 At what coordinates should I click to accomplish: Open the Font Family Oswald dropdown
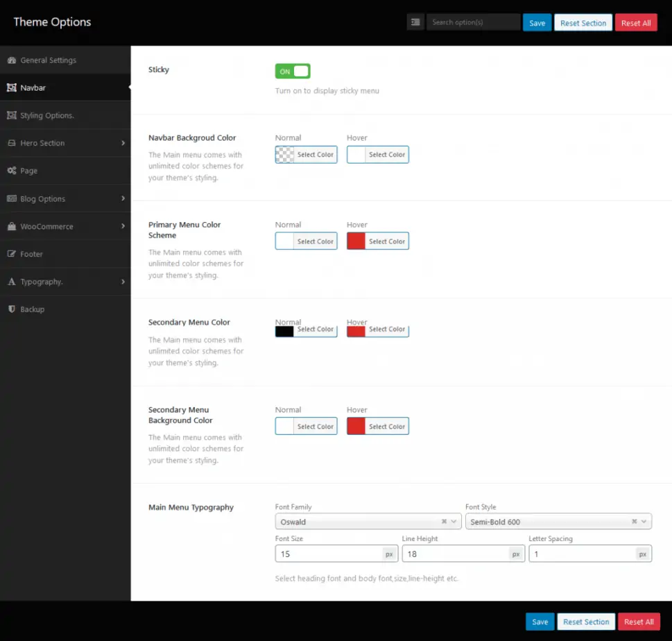(x=368, y=522)
